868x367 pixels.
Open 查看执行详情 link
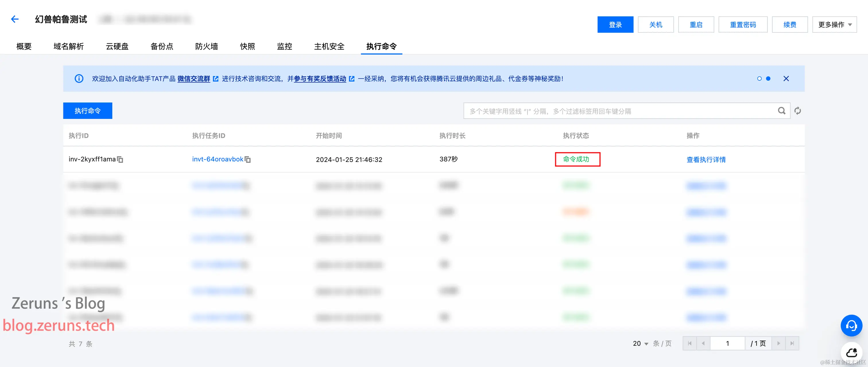(x=706, y=159)
